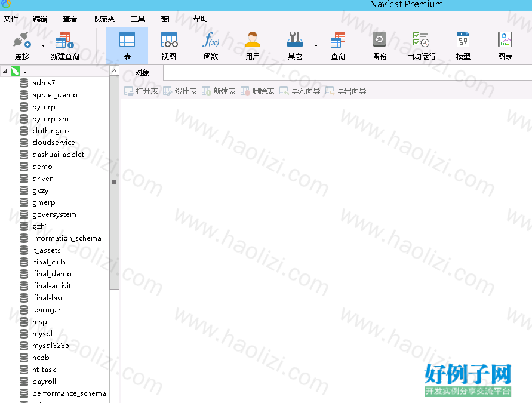This screenshot has width=532, height=403.
Task: Select the clothingms database
Action: [51, 131]
